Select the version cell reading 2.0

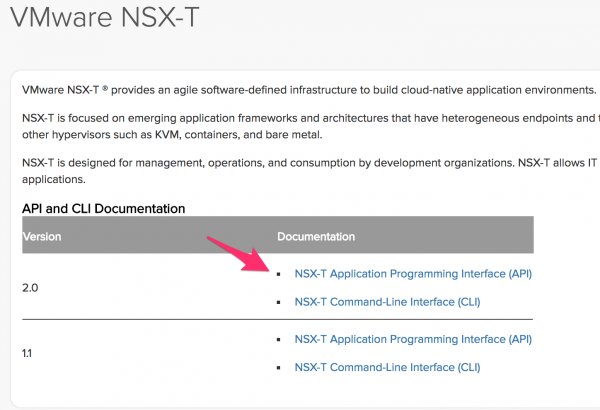[x=30, y=288]
